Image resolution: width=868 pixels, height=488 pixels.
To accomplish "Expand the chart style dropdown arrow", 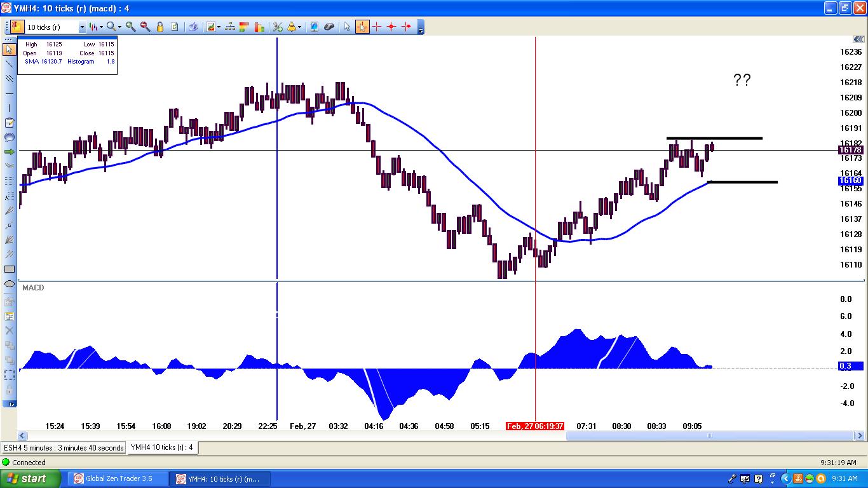I will coord(101,27).
